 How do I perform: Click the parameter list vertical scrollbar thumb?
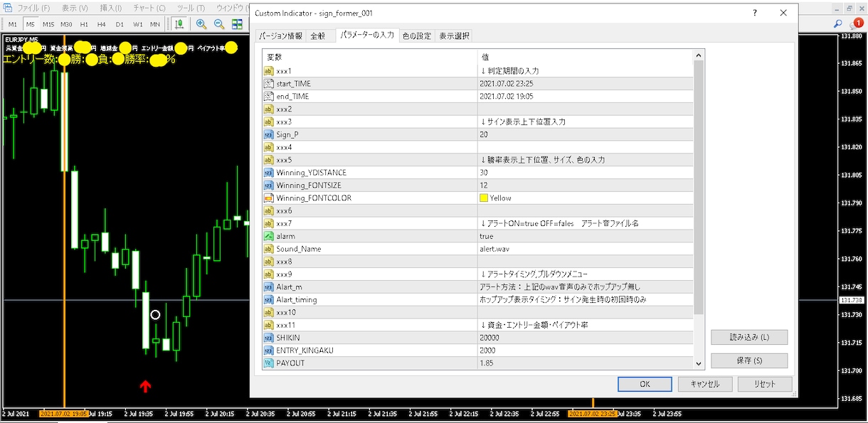[x=699, y=188]
